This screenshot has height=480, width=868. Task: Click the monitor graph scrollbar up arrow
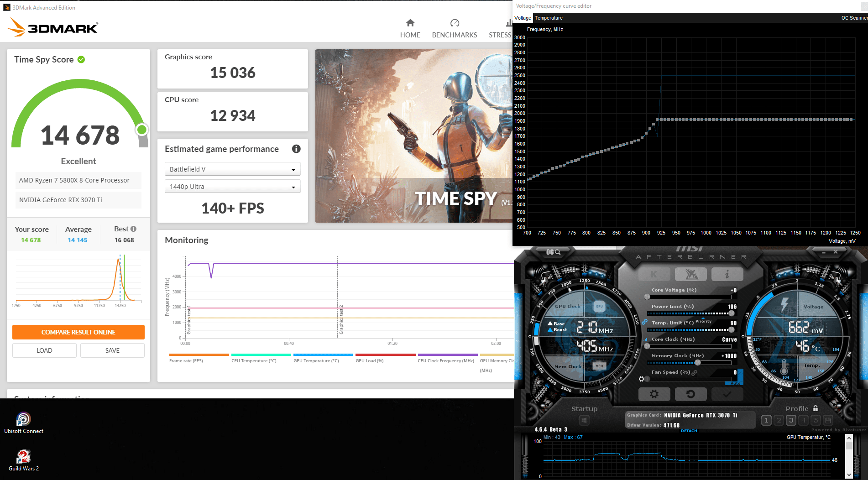[x=849, y=438]
